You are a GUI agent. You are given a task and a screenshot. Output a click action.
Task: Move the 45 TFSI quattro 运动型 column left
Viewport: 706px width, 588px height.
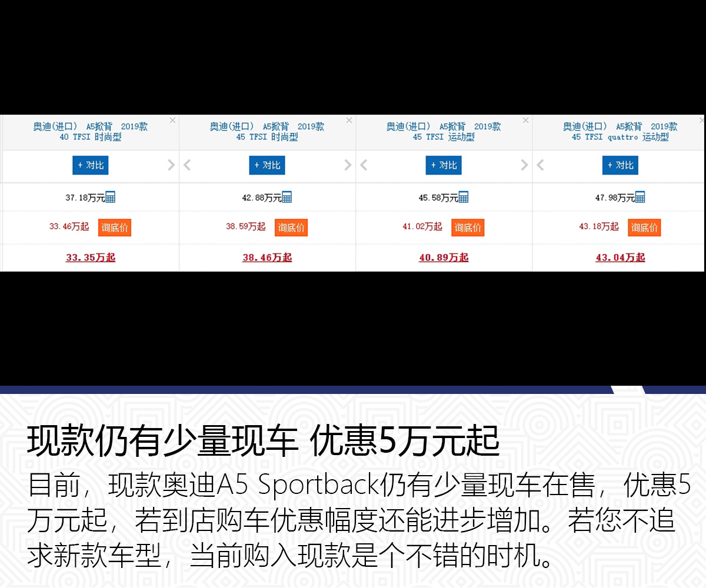pos(540,165)
